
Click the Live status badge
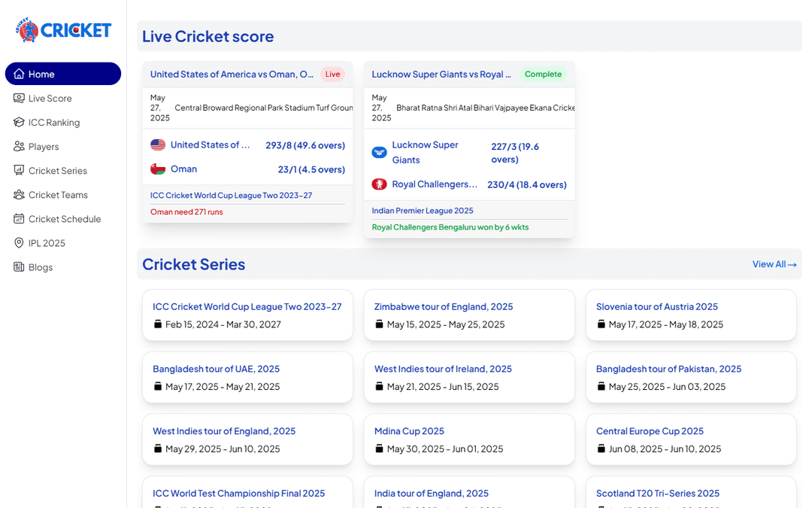click(332, 74)
